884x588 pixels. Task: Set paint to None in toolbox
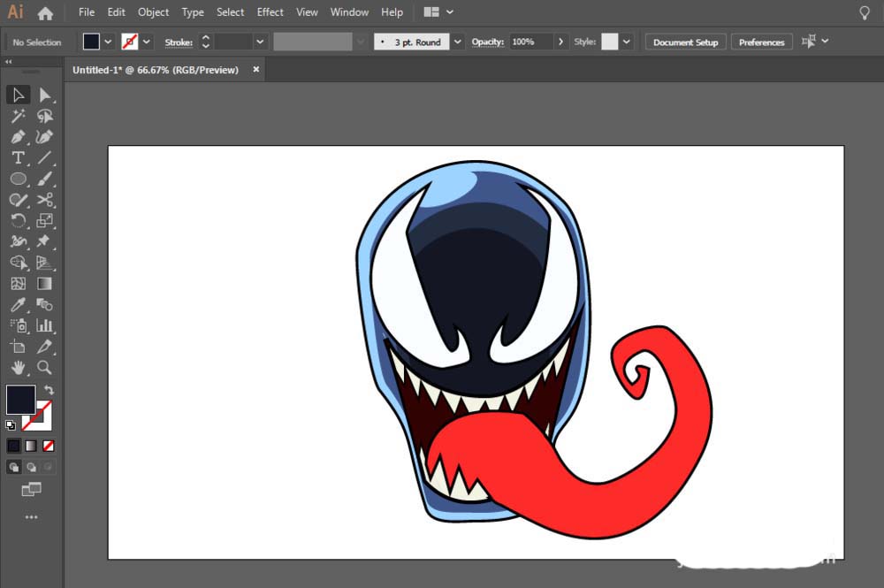point(49,446)
